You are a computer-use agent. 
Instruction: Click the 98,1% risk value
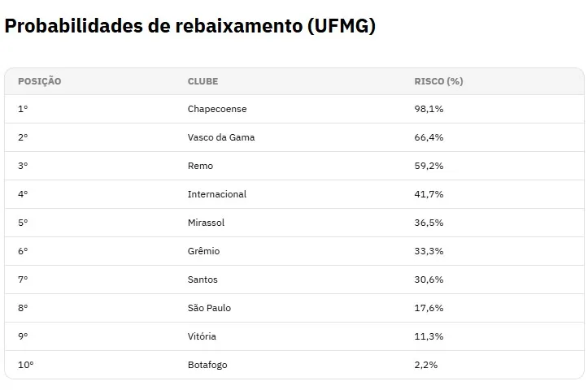coord(429,109)
